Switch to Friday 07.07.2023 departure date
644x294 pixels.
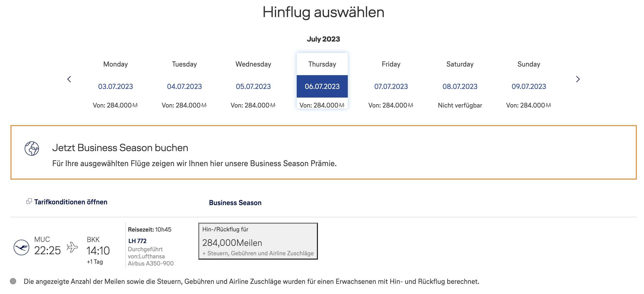click(x=391, y=86)
